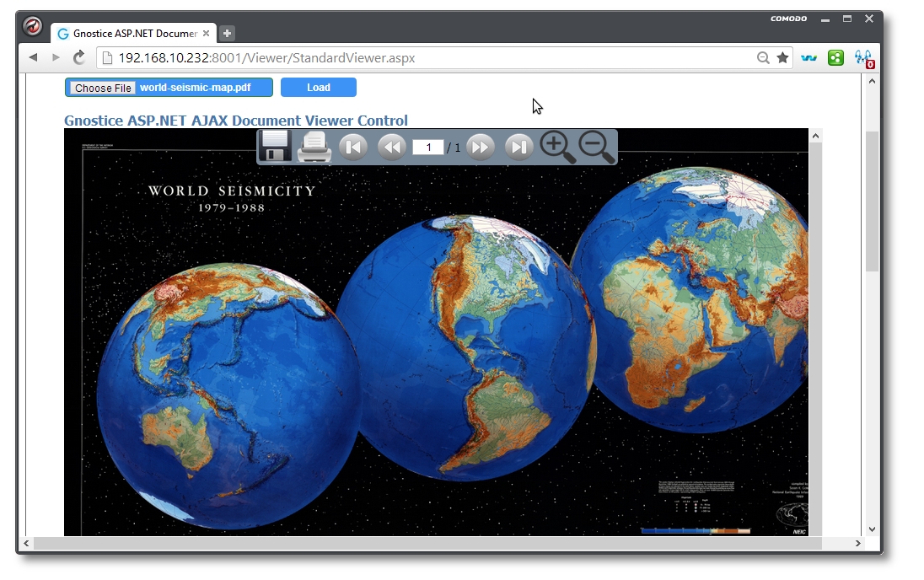This screenshot has width=924, height=580.
Task: Open the blue wave extension icon
Action: tap(809, 58)
